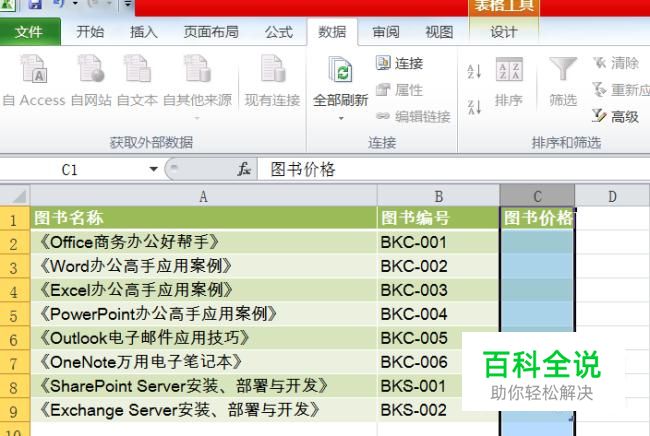Image resolution: width=650 pixels, height=436 pixels.
Task: Open 连接 connections button
Action: [400, 63]
